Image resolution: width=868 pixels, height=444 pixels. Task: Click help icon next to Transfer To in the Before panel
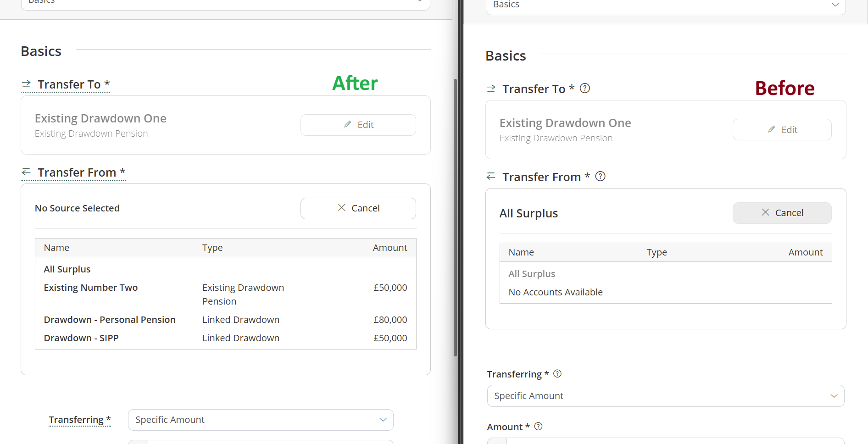click(585, 89)
